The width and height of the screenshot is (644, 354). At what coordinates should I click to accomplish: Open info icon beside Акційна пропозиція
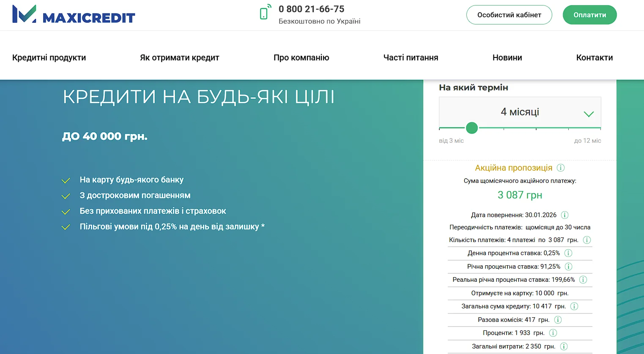561,168
